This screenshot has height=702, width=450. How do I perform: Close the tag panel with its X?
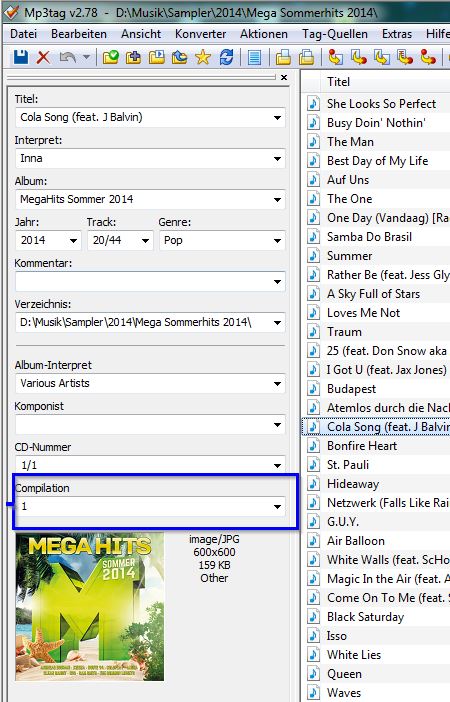coord(283,77)
